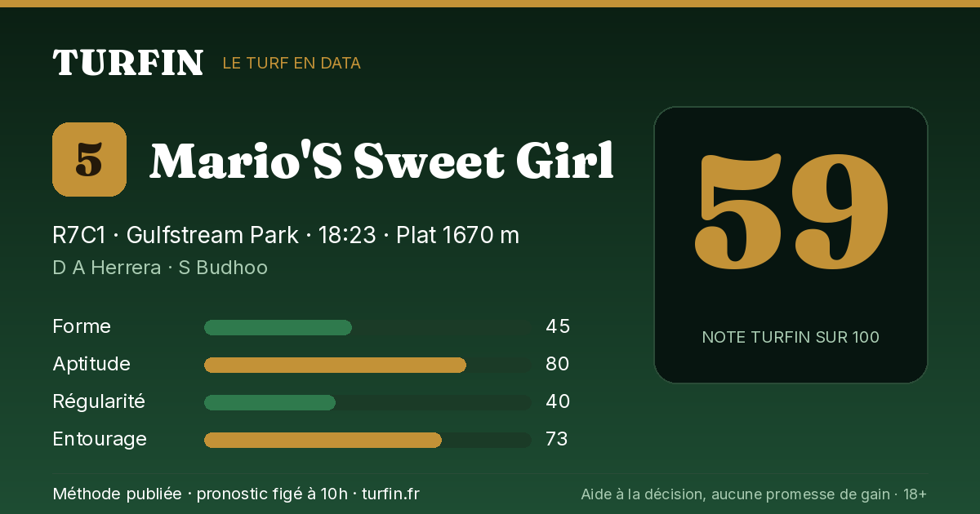Click the NOTE TURFIN SUR 100 caption
Image resolution: width=980 pixels, height=514 pixels.
(x=791, y=337)
